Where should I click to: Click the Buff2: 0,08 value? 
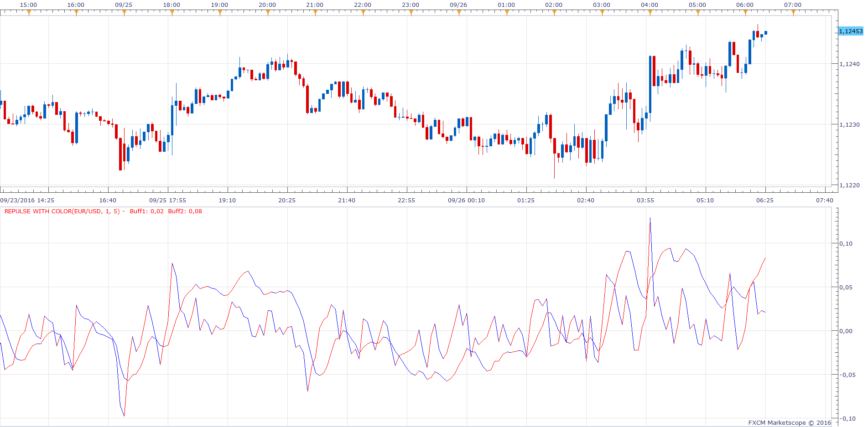[x=185, y=211]
